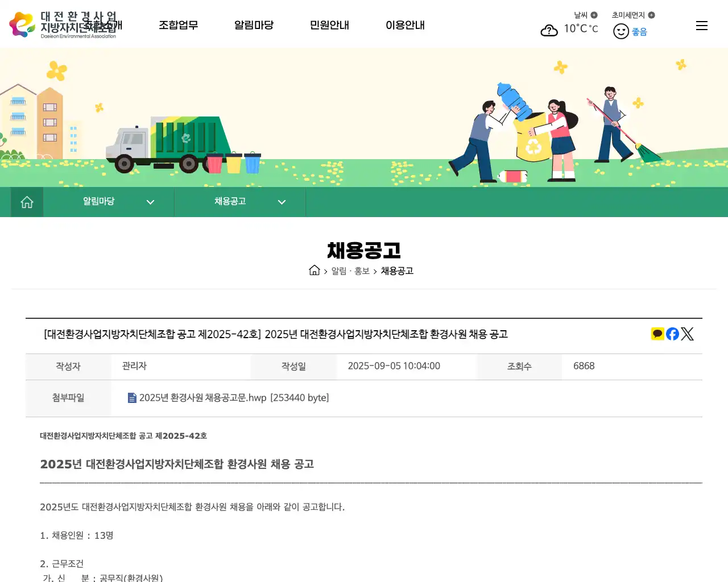Viewport: 728px width, 582px height.
Task: Click the cloud weather icon
Action: 548,30
